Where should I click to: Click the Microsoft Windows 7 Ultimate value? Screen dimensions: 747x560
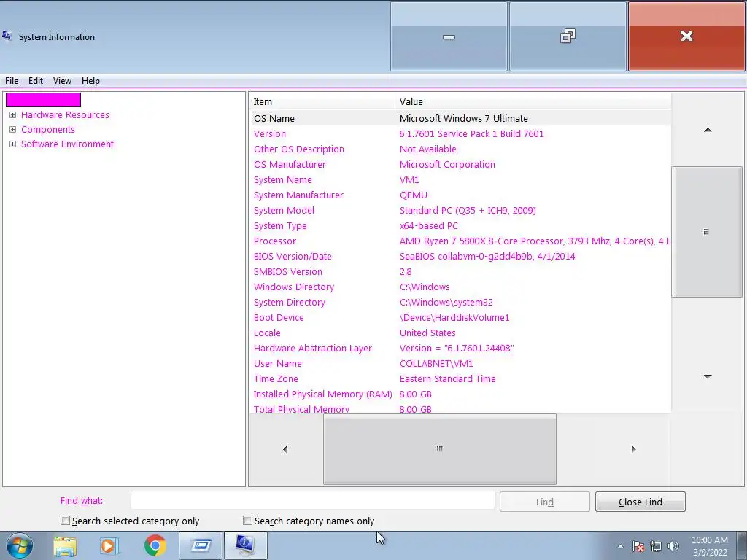click(463, 118)
